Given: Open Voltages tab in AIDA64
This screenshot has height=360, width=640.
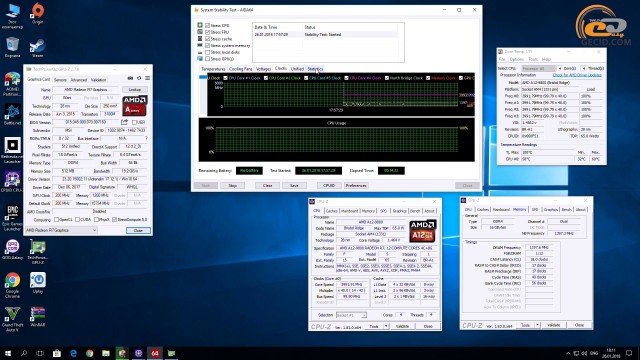Looking at the screenshot, I should click(x=263, y=69).
